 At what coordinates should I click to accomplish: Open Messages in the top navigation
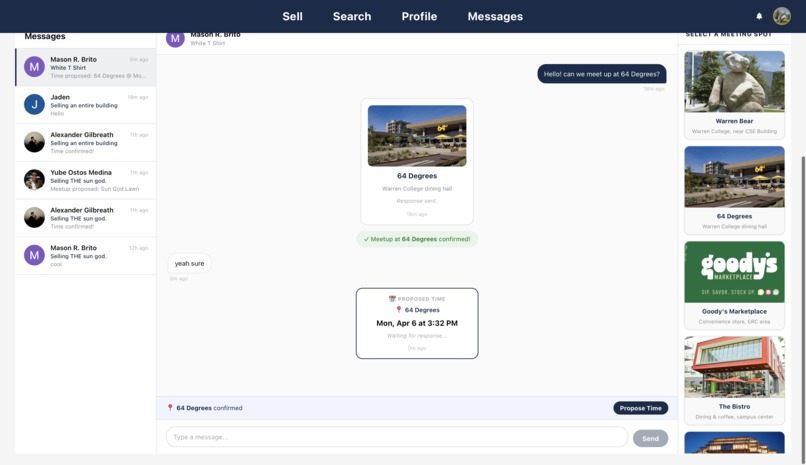pyautogui.click(x=495, y=16)
